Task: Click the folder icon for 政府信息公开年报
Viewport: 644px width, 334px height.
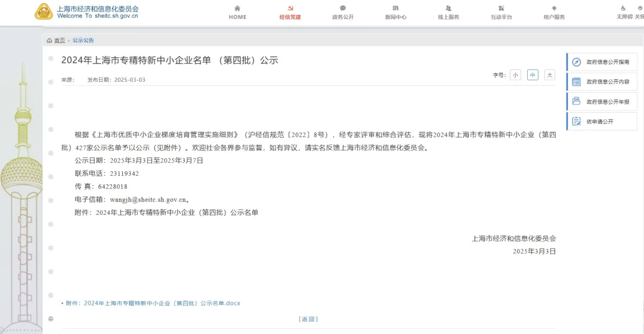Action: point(576,101)
